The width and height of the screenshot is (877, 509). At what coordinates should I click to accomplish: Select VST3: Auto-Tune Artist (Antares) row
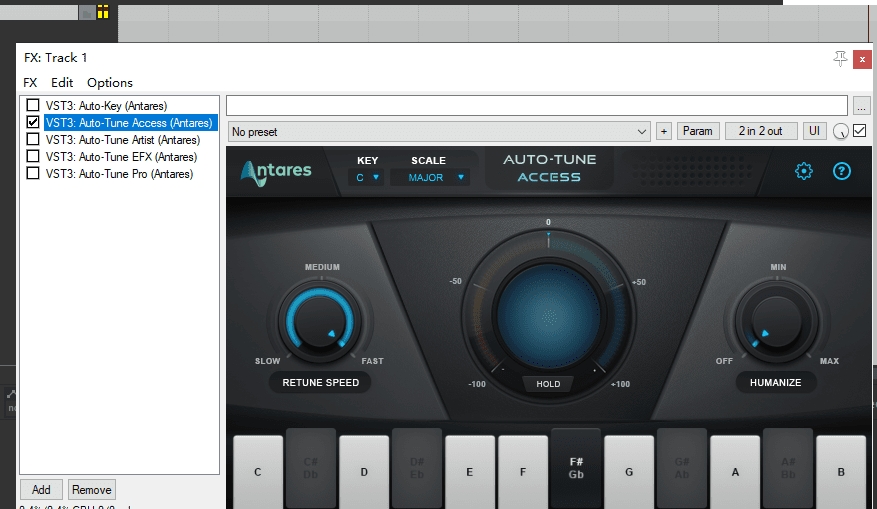click(x=123, y=140)
